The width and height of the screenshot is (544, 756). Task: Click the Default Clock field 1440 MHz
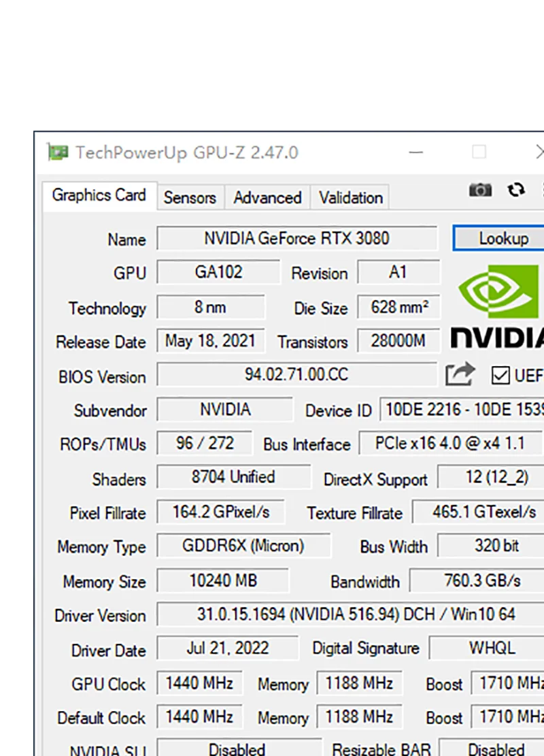[199, 717]
